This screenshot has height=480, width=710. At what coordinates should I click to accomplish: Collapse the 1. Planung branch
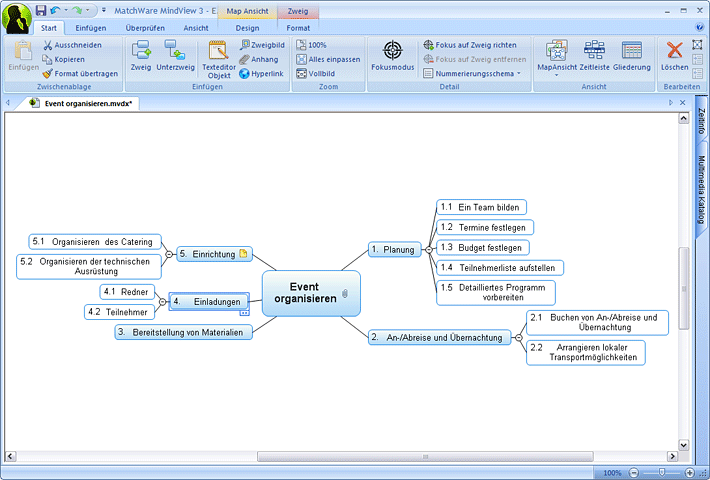pyautogui.click(x=429, y=250)
